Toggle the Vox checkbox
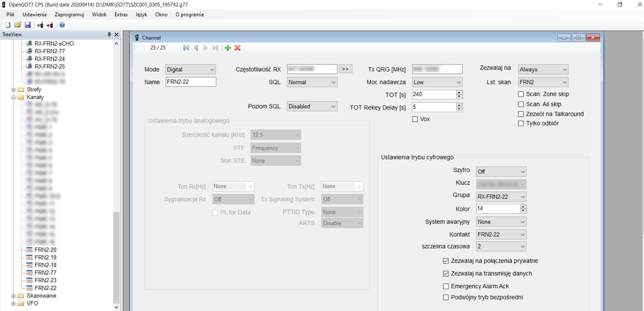 [415, 119]
